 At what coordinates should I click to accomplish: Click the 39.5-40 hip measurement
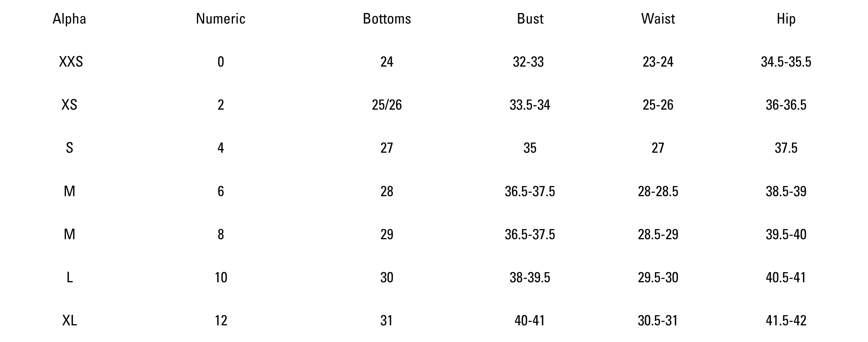786,234
